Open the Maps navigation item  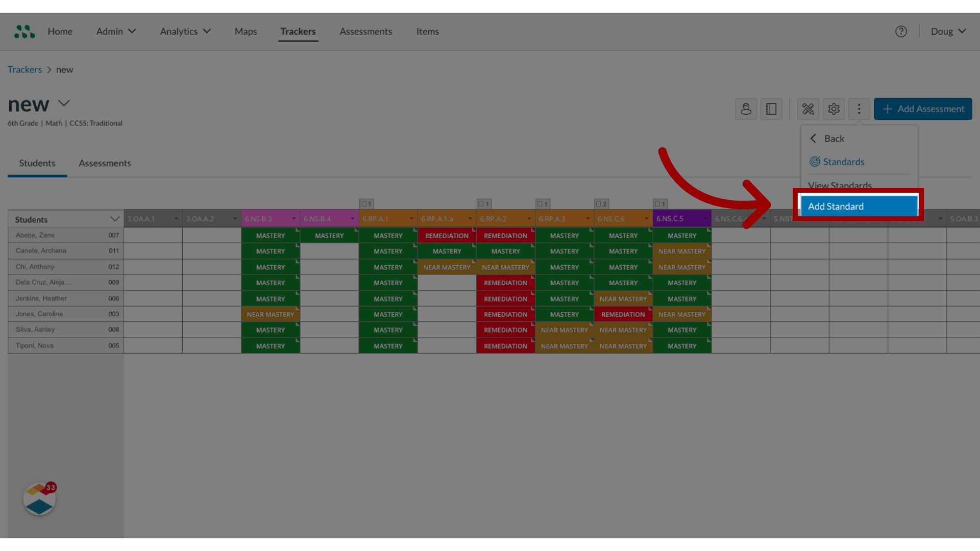[x=246, y=32]
